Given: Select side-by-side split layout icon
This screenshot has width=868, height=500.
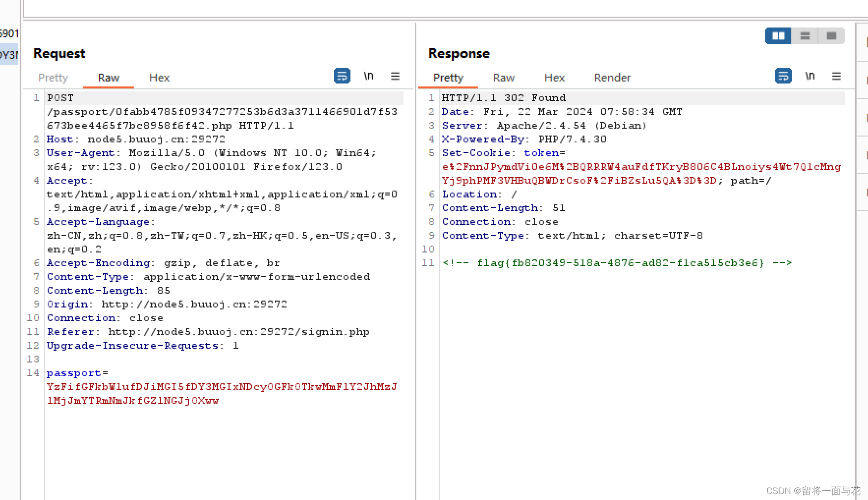Looking at the screenshot, I should click(x=779, y=36).
